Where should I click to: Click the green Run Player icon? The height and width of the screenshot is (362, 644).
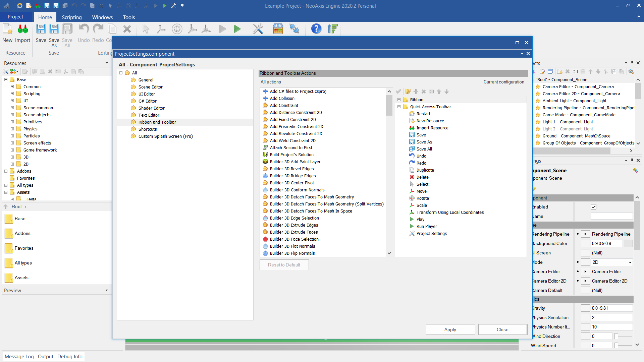click(237, 29)
